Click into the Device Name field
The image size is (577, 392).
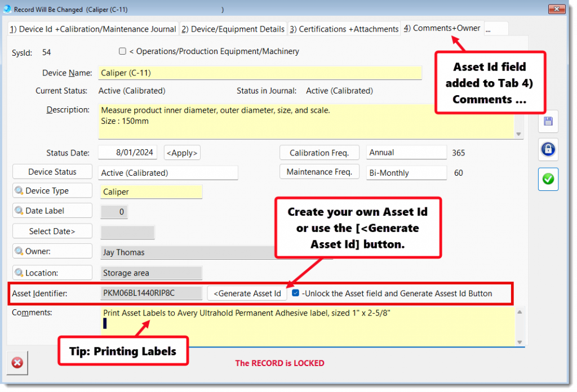(x=260, y=73)
